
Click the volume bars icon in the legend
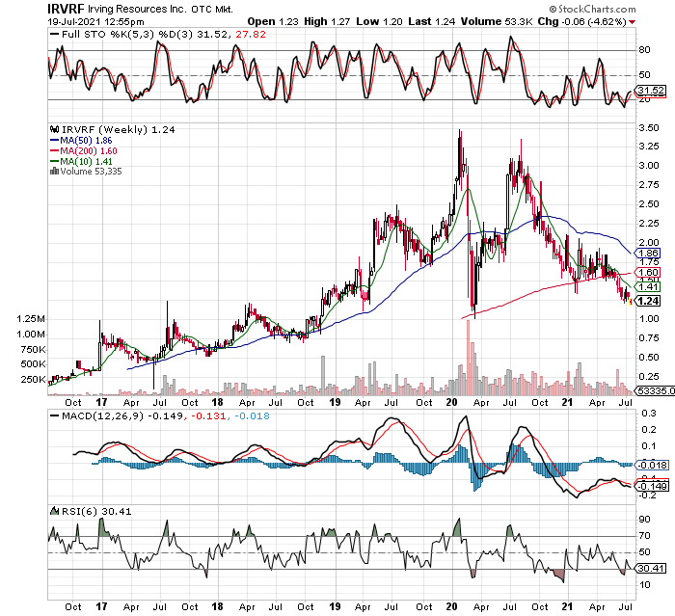point(54,171)
